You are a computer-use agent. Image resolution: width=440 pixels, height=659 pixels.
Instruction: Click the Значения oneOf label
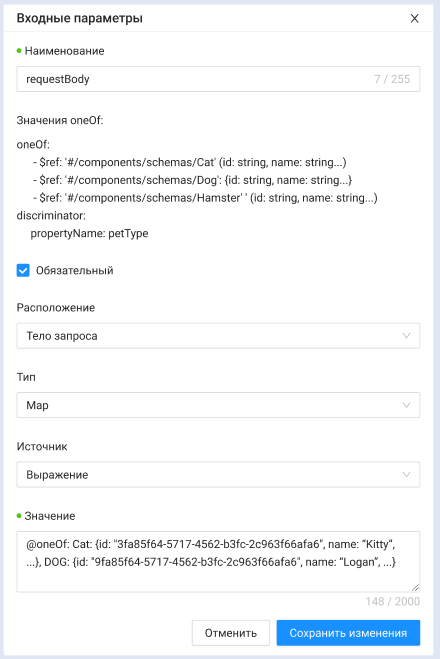(x=60, y=120)
